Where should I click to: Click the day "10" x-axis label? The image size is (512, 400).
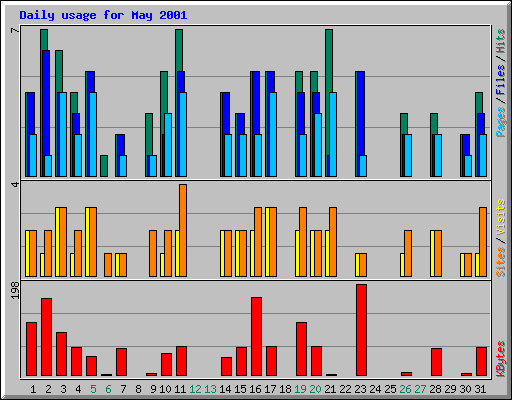click(165, 389)
